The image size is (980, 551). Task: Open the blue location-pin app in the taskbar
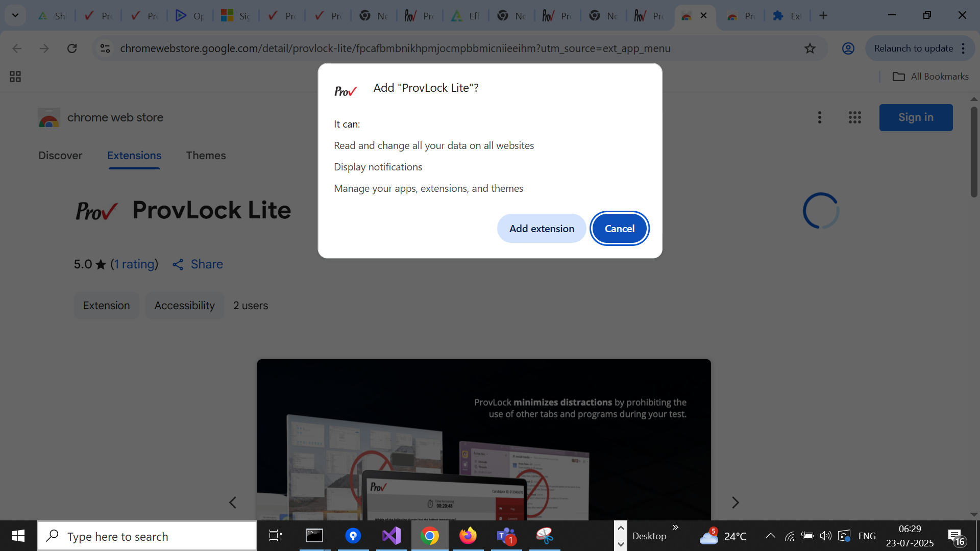point(353,536)
